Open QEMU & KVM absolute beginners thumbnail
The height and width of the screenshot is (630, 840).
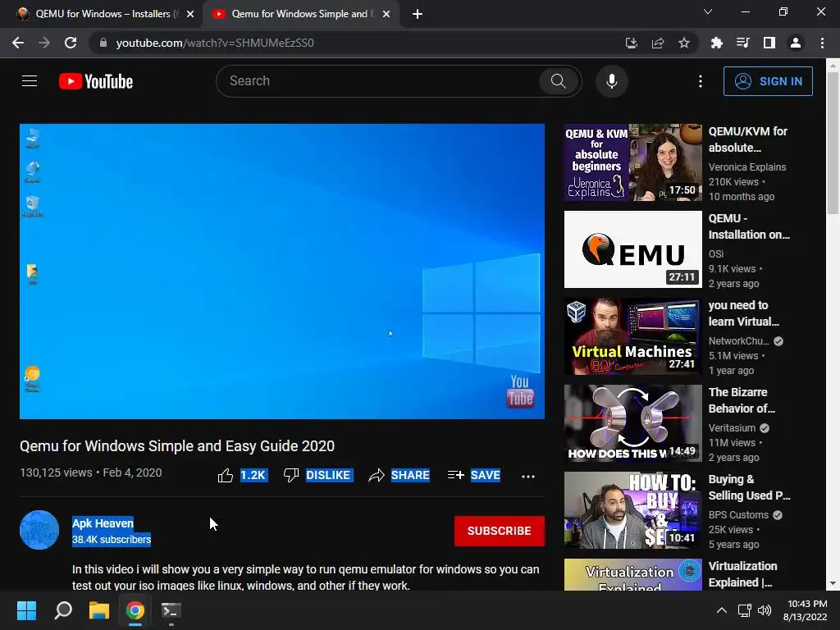point(632,162)
